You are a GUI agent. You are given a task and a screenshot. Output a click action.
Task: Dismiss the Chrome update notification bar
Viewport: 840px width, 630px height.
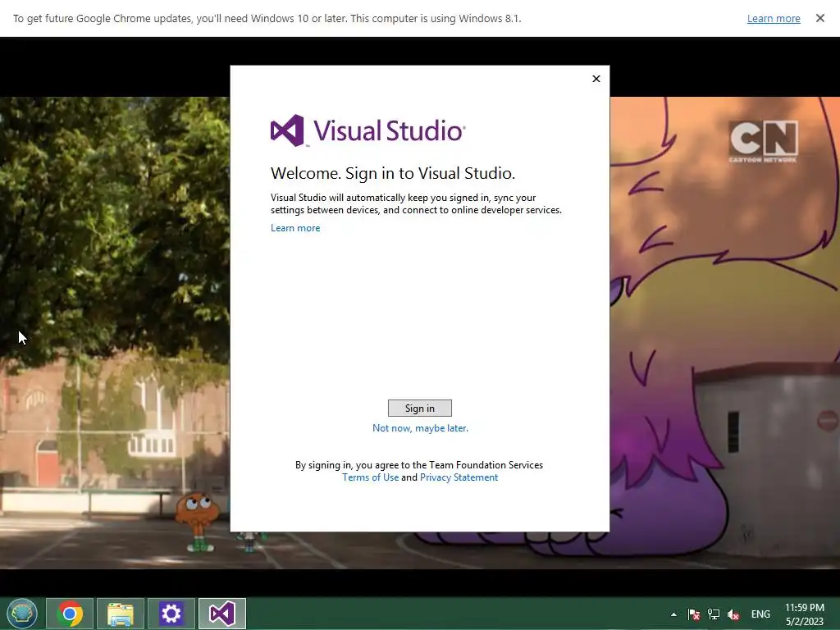coord(819,18)
